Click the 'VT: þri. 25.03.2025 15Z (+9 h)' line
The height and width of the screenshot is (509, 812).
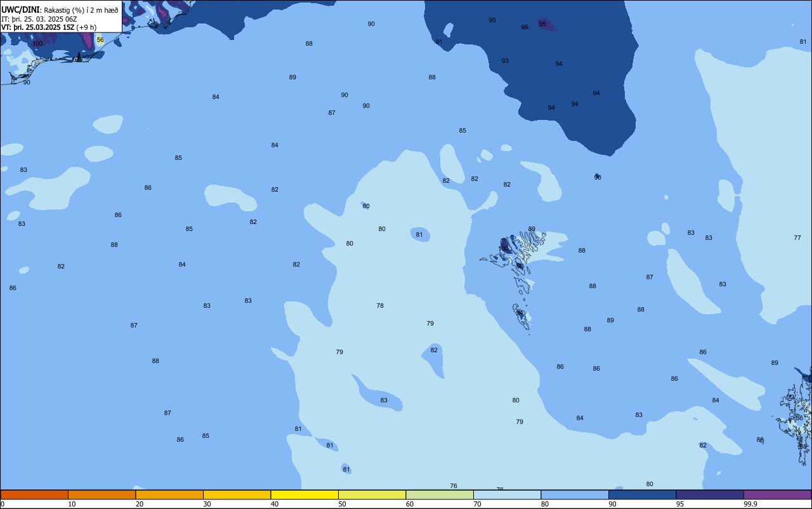pos(49,27)
